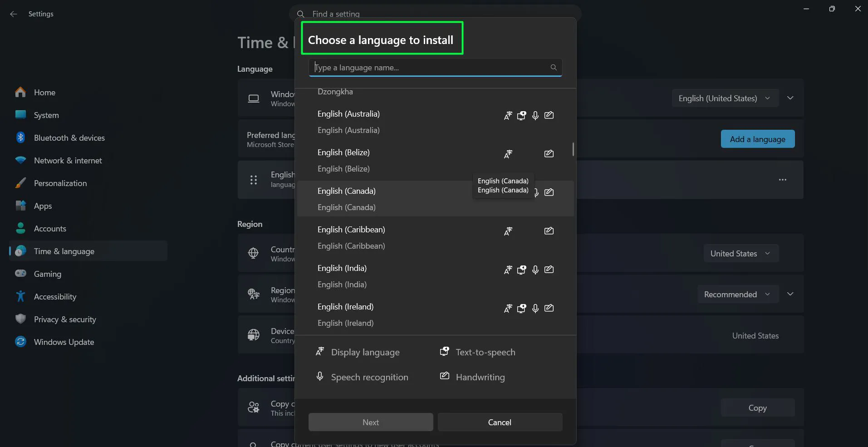Click the Next button

(x=370, y=422)
